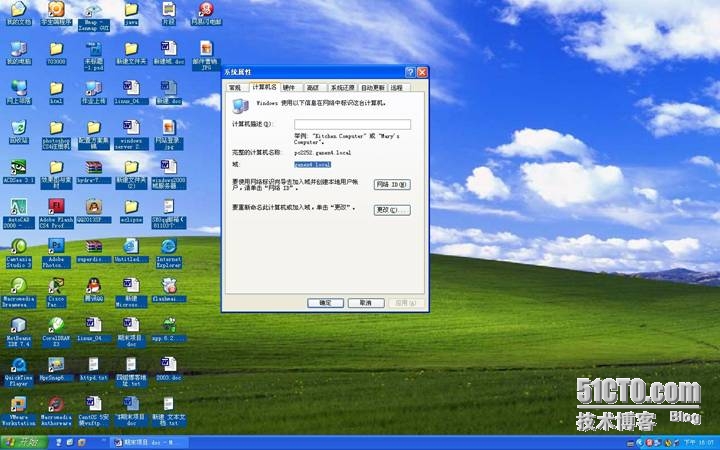Select the recycle bin desktop icon
The height and width of the screenshot is (450, 720).
(19, 132)
